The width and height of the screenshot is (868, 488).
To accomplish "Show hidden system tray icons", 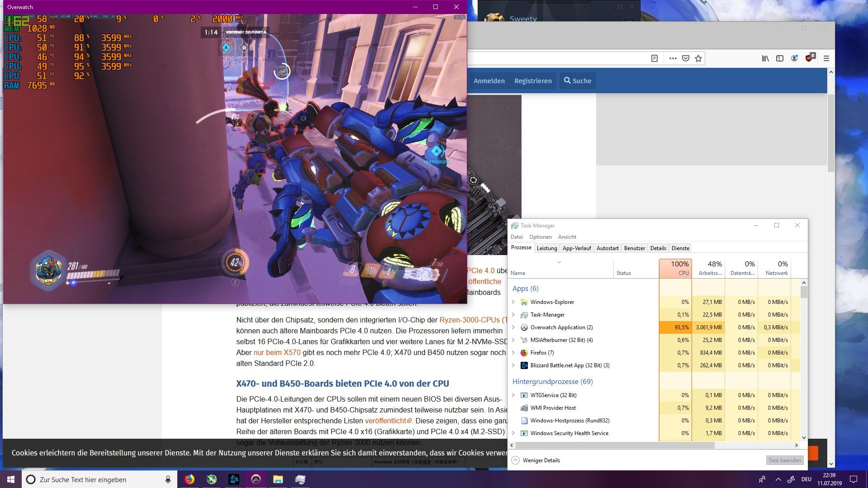I will tap(778, 479).
